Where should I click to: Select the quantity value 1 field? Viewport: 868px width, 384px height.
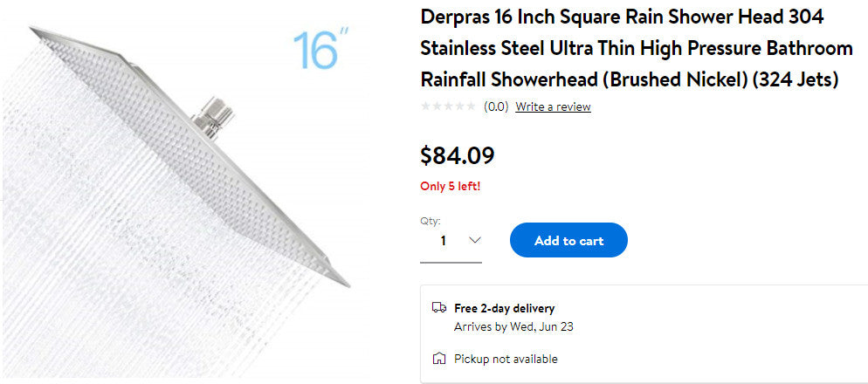click(444, 241)
